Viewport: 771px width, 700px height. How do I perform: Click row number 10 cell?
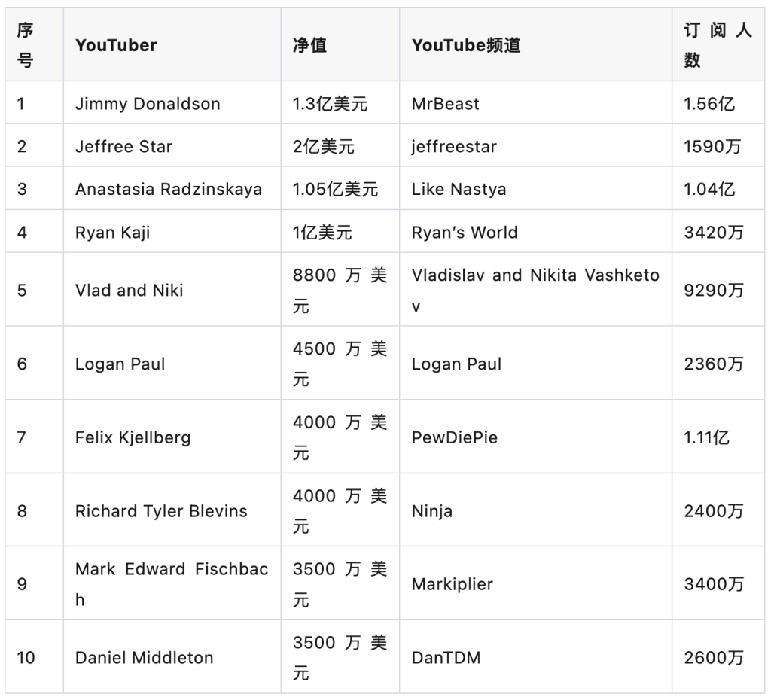pos(34,657)
